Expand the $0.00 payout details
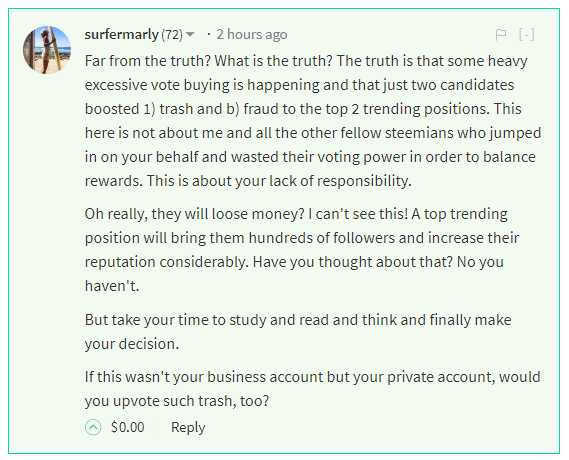The height and width of the screenshot is (460, 569). click(127, 427)
